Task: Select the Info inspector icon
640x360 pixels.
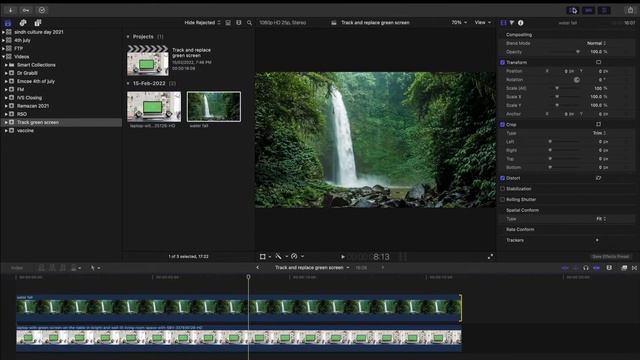Action: (x=520, y=23)
